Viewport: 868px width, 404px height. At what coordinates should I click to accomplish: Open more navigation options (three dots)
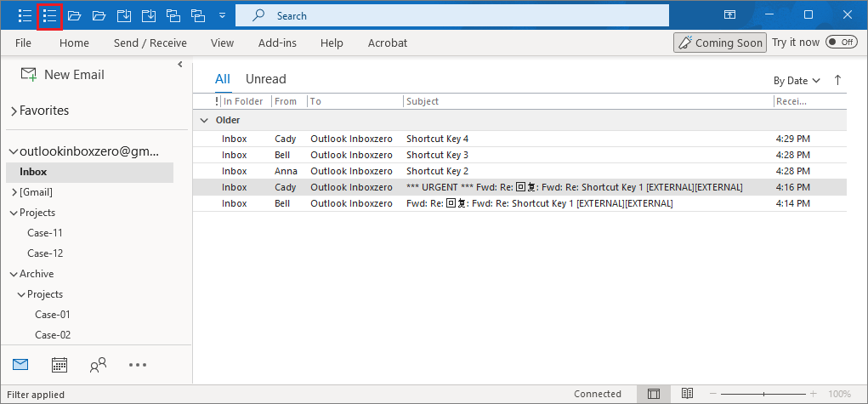[x=138, y=365]
